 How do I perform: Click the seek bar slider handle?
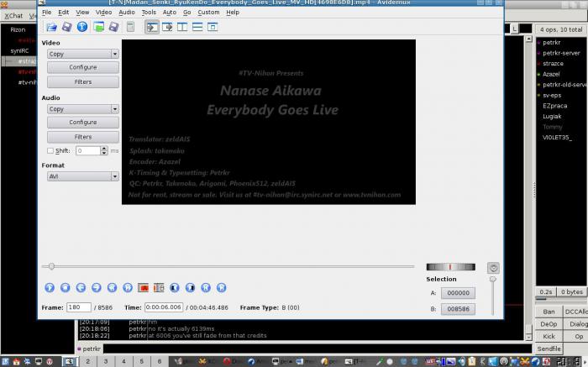[x=51, y=266]
